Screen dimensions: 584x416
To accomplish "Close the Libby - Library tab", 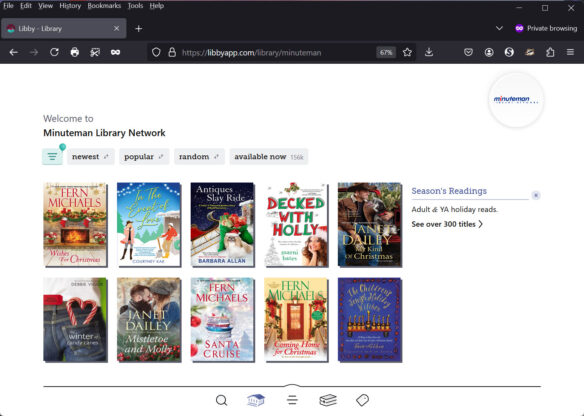I will (x=117, y=29).
